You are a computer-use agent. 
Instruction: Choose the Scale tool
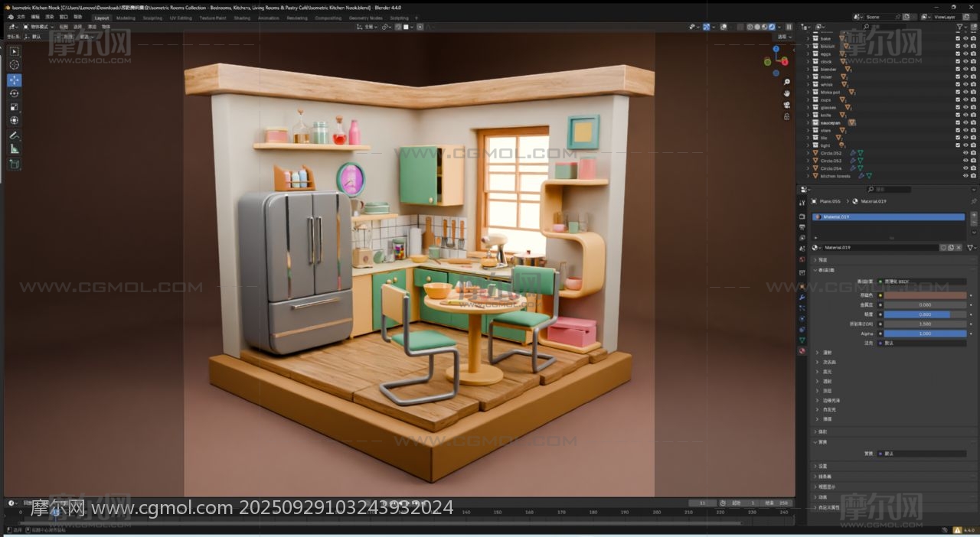[15, 107]
